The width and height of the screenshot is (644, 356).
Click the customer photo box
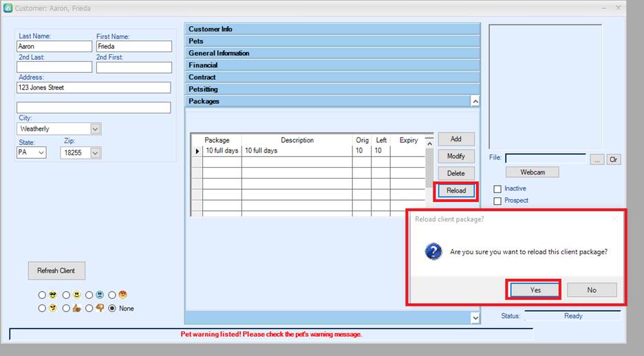click(546, 87)
